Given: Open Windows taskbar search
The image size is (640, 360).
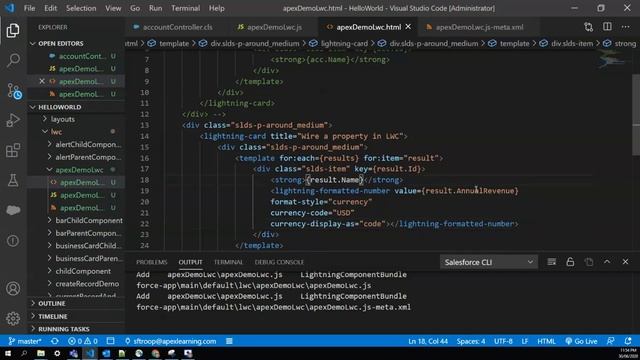Looking at the screenshot, I should 24,353.
